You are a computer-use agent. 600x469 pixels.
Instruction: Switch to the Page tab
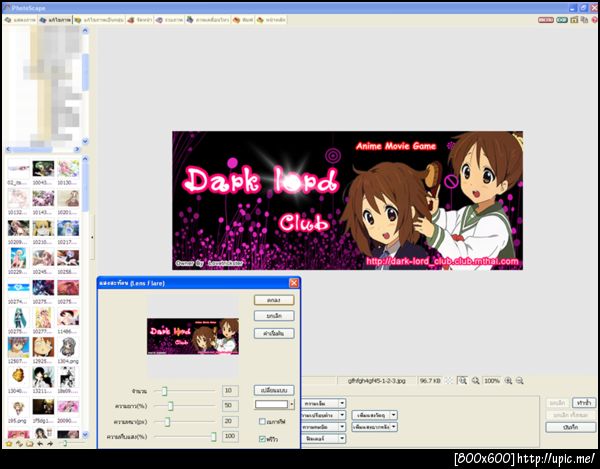(x=140, y=20)
